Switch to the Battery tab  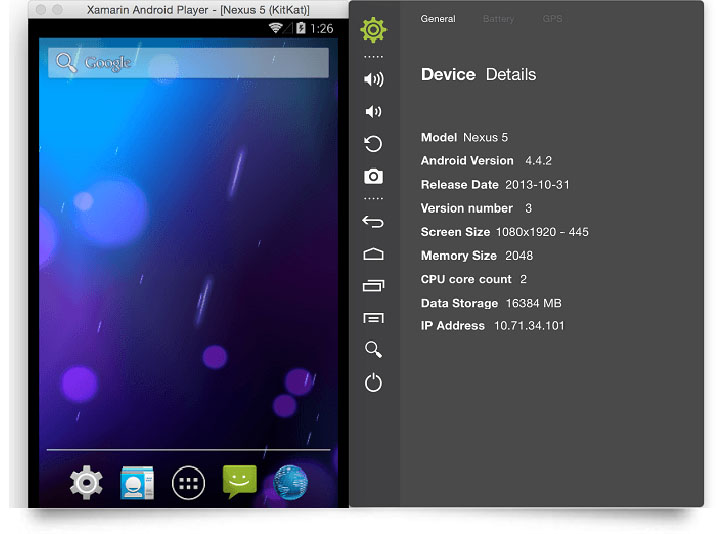click(x=498, y=19)
